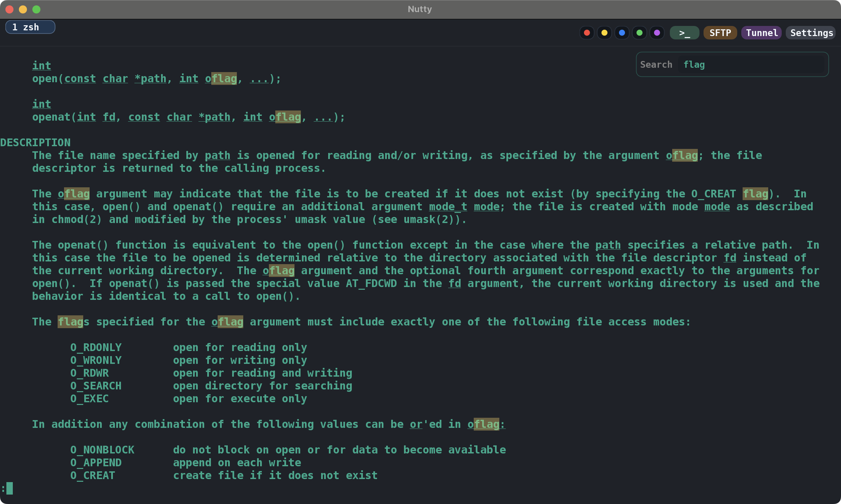This screenshot has height=504, width=841.
Task: Click the macOS green zoom window button
Action: click(x=36, y=9)
